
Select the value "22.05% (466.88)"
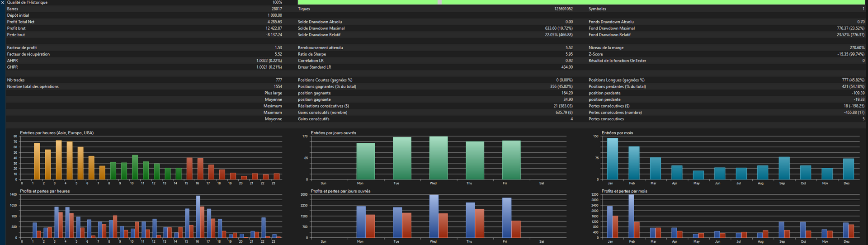(x=559, y=35)
